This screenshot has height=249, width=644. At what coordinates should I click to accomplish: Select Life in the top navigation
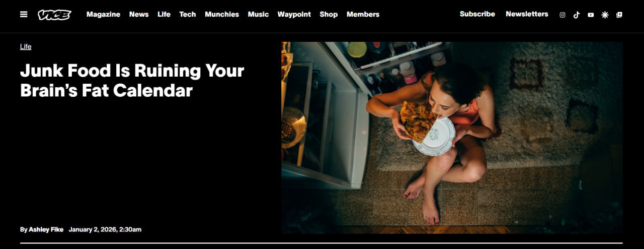tap(164, 14)
